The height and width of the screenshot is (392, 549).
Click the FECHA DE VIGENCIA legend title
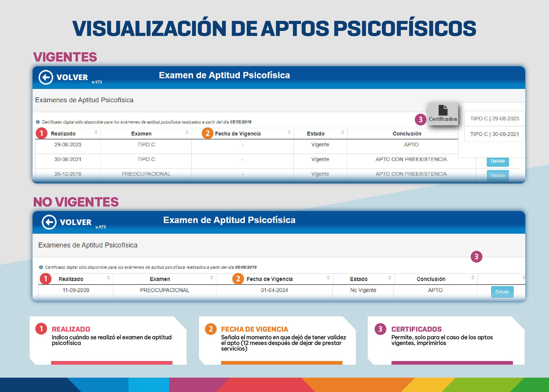(255, 329)
